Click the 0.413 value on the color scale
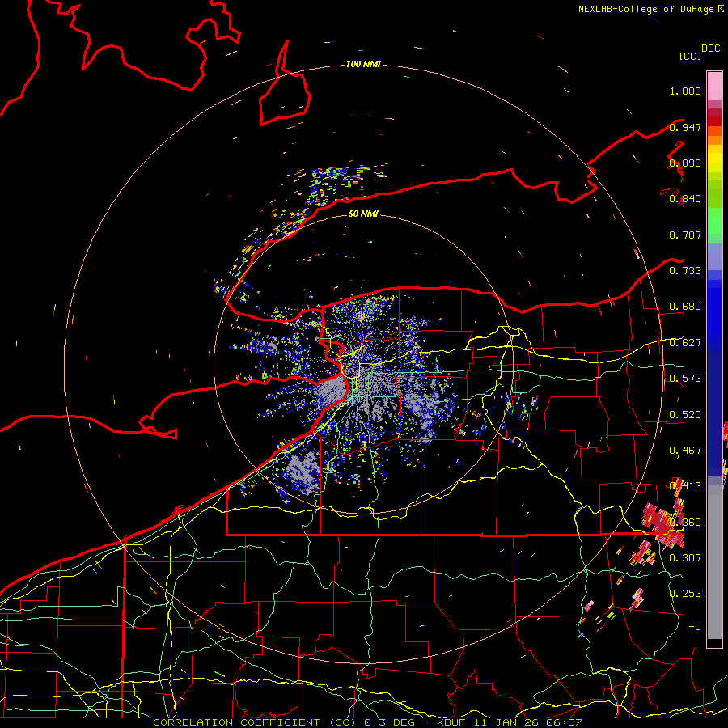 coord(685,486)
